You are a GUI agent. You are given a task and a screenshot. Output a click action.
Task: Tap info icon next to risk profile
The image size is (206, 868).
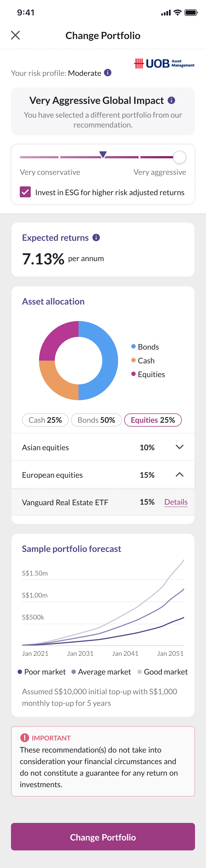point(108,73)
